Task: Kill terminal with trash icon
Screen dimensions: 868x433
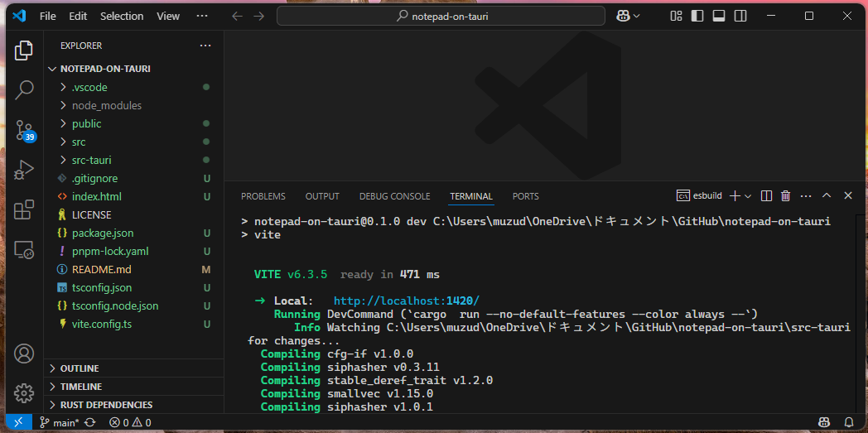Action: pyautogui.click(x=785, y=195)
